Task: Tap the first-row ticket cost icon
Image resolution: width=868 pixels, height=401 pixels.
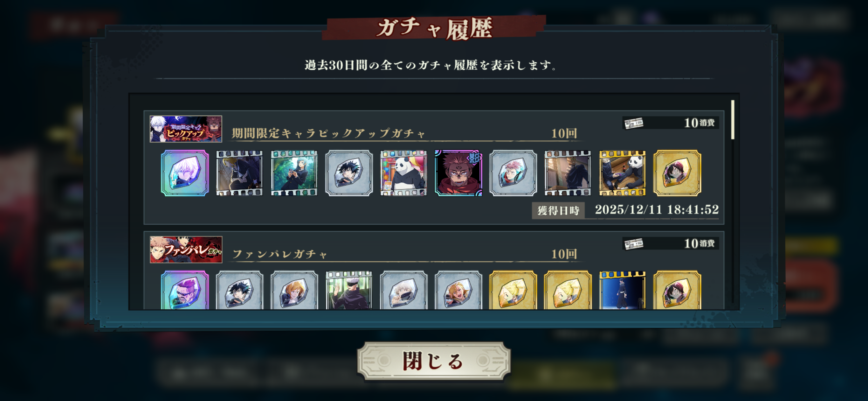Action: pos(634,123)
